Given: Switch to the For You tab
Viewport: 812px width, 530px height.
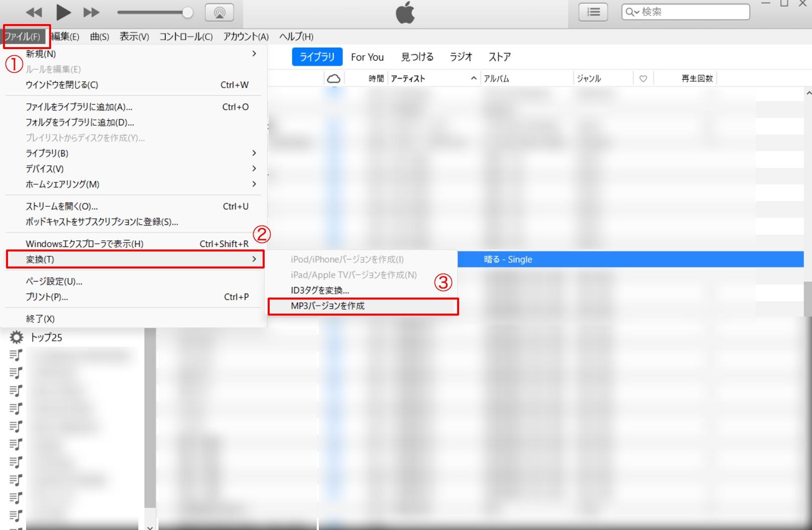Looking at the screenshot, I should click(x=367, y=57).
